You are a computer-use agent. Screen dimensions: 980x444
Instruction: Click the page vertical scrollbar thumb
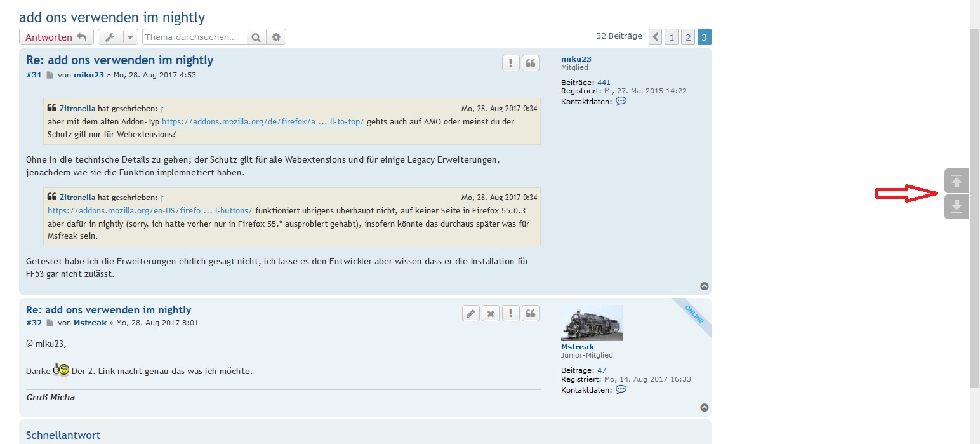coord(975,208)
